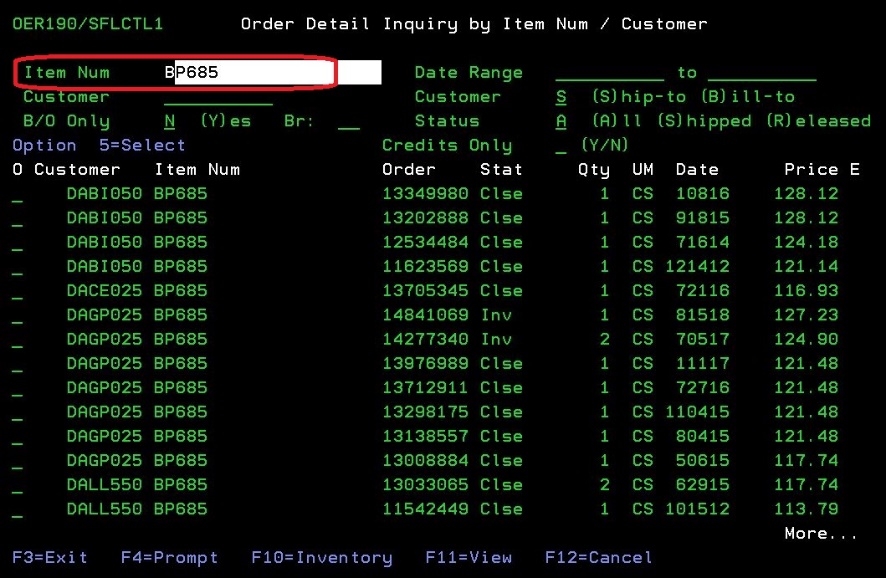The height and width of the screenshot is (578, 886).
Task: Select option field for order 11542449
Action: click(x=17, y=510)
